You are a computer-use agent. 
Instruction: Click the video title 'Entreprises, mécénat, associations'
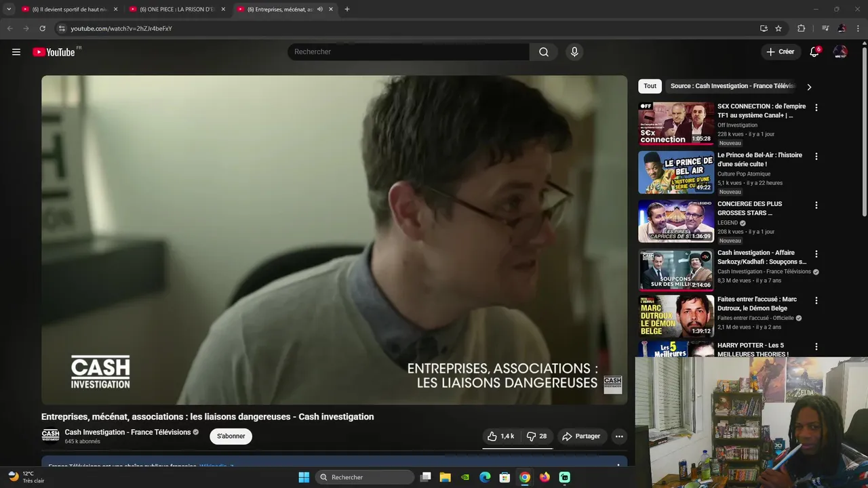point(208,417)
